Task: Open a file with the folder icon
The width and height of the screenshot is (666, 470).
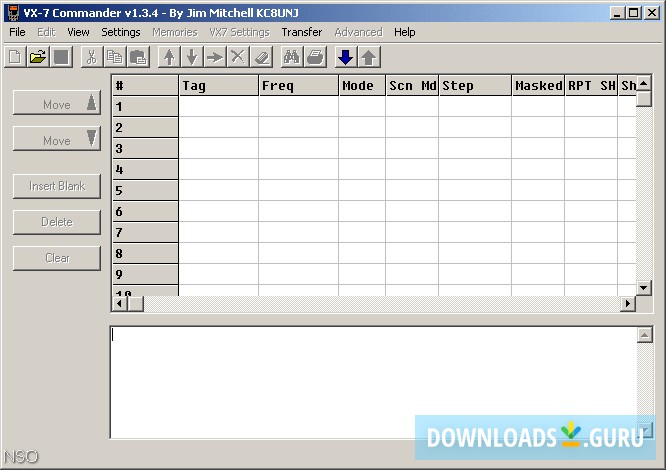Action: tap(38, 57)
